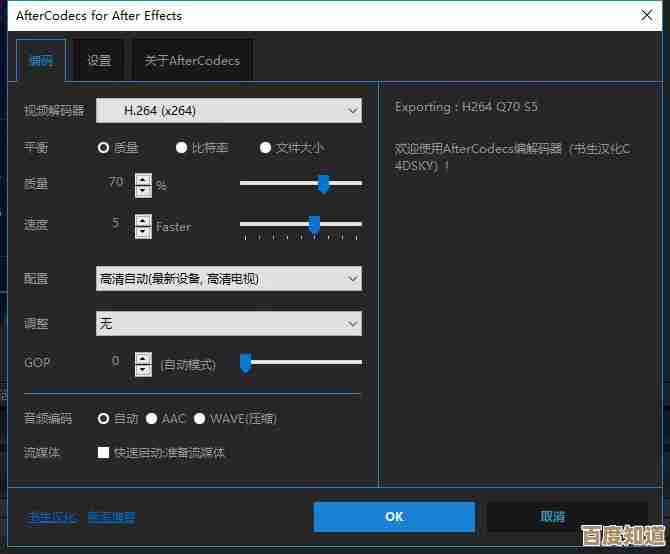Choose the 文件大小 radio option
670x554 pixels.
pyautogui.click(x=266, y=148)
